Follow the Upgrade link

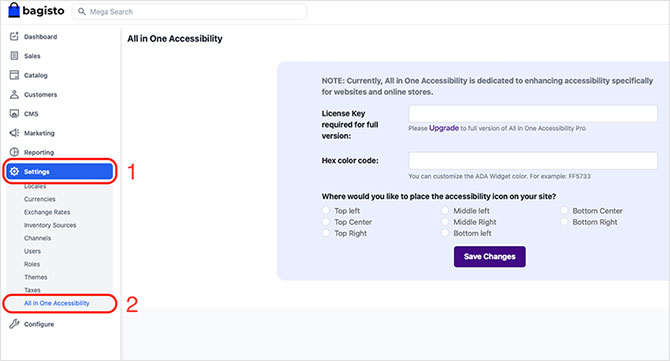click(x=444, y=128)
